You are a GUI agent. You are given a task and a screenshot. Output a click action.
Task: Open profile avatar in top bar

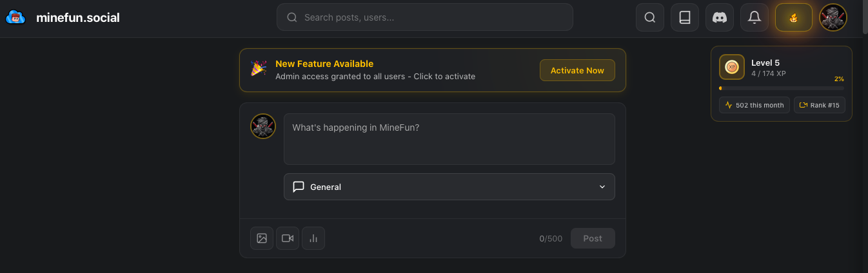833,17
